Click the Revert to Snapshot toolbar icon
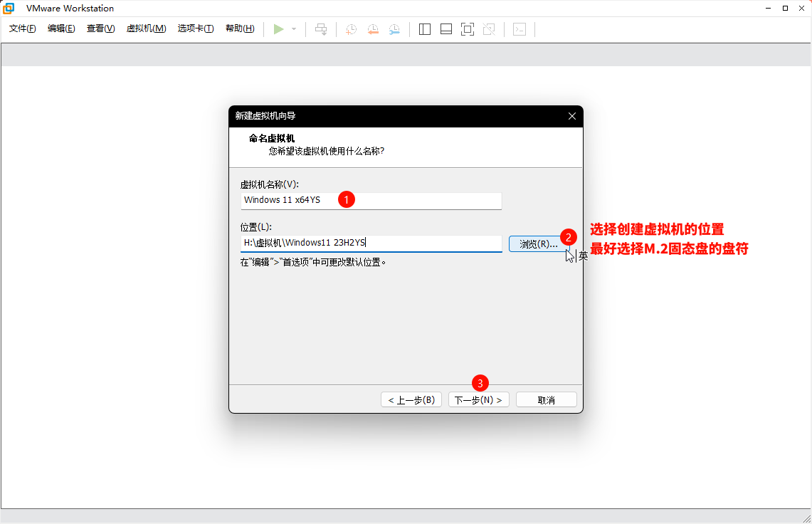812x524 pixels. click(x=373, y=29)
